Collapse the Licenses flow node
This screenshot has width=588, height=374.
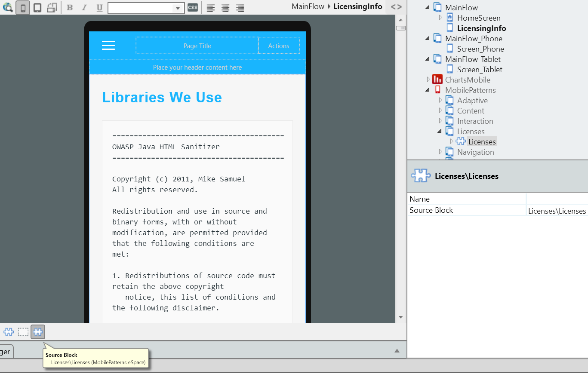pos(440,131)
